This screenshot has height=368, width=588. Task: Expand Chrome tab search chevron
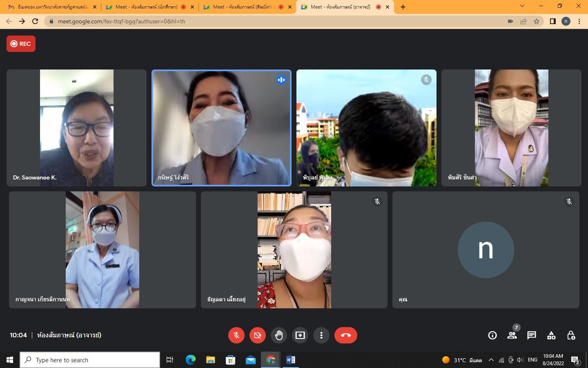(522, 6)
